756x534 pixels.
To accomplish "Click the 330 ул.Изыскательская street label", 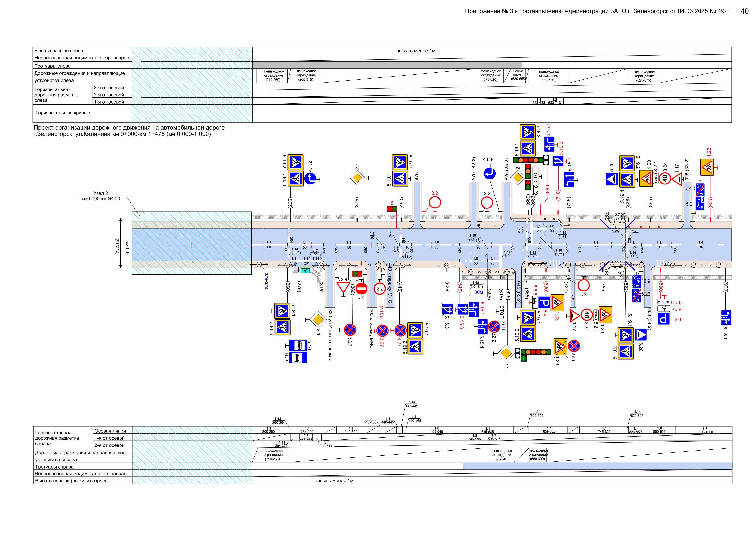I will tap(330, 335).
